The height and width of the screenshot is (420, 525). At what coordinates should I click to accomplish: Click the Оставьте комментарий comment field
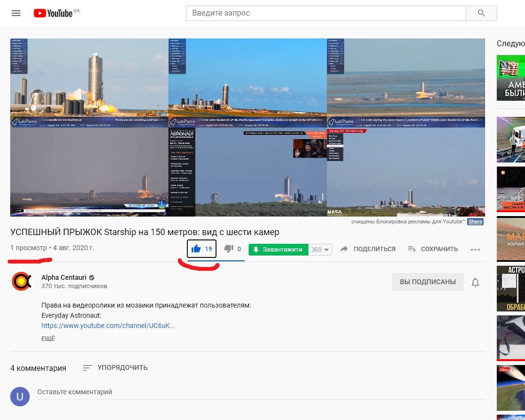261,392
